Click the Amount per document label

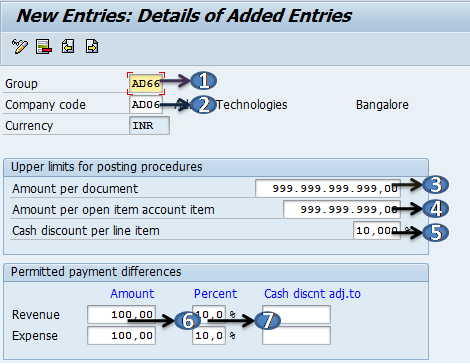tap(75, 189)
